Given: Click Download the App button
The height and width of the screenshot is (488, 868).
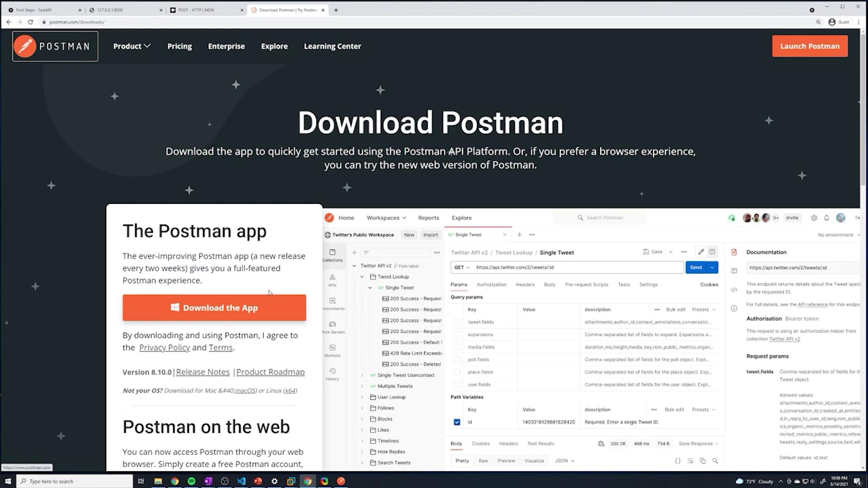Looking at the screenshot, I should pos(214,308).
